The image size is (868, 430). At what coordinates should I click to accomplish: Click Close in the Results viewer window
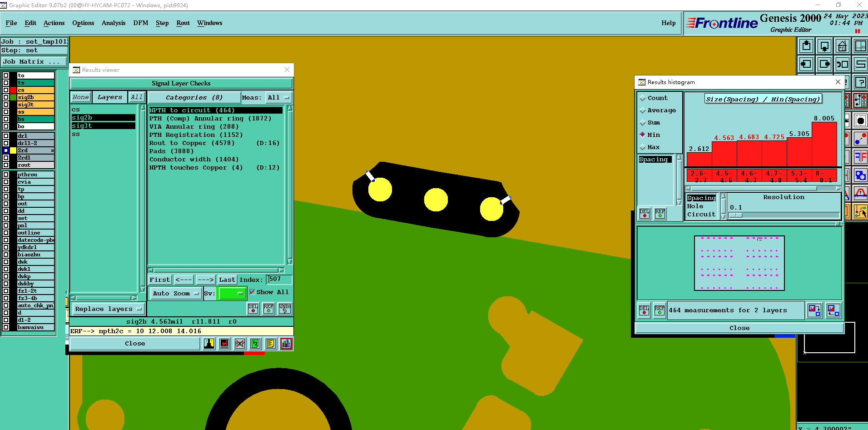pos(135,344)
